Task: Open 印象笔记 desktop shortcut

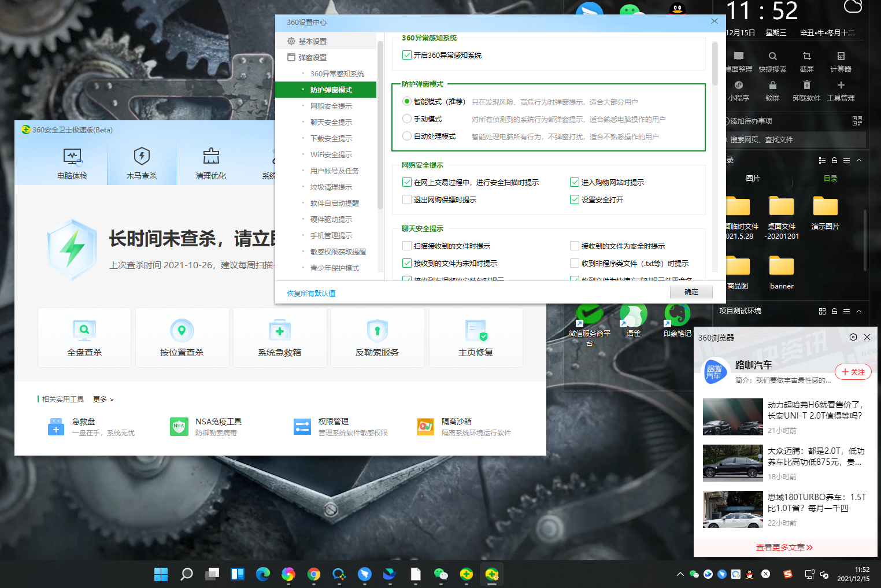Action: click(678, 320)
